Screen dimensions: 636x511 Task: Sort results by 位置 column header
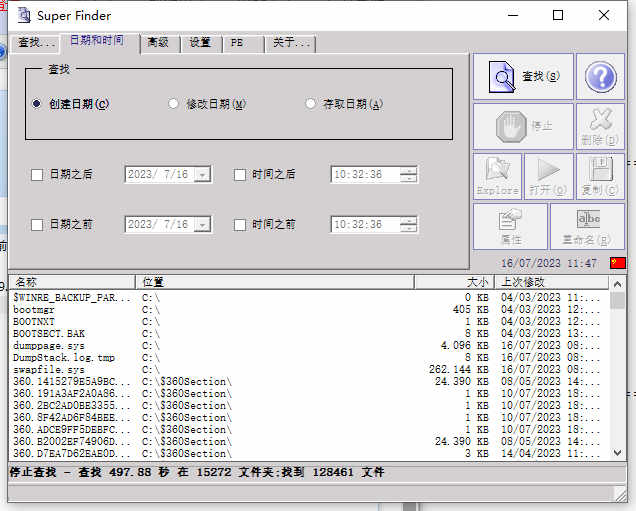(x=275, y=282)
